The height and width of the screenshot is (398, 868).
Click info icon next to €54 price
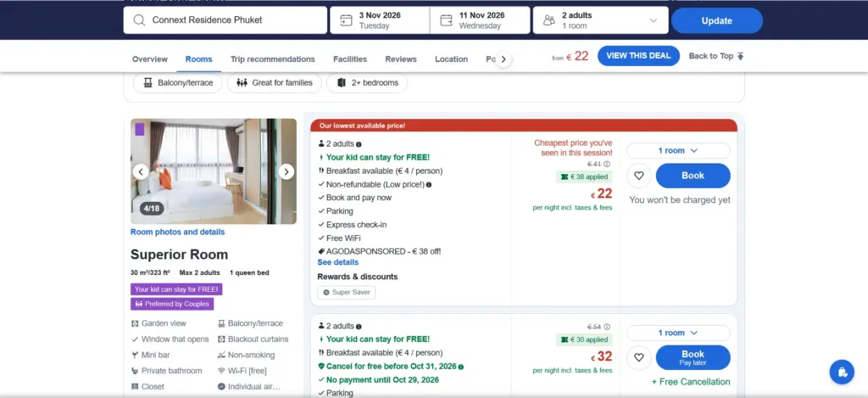[607, 327]
